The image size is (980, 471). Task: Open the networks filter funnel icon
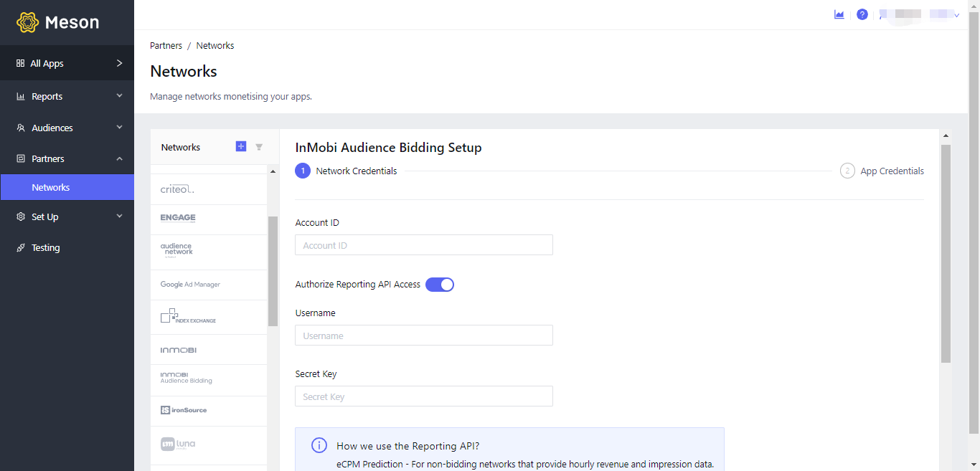[259, 147]
